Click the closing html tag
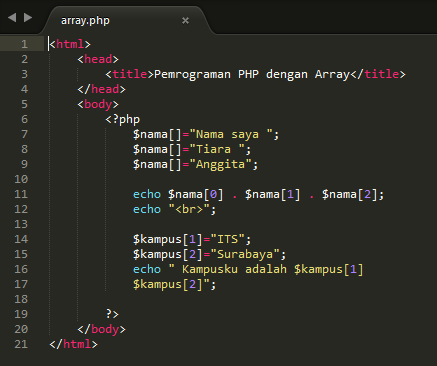This screenshot has width=437, height=366. point(73,344)
